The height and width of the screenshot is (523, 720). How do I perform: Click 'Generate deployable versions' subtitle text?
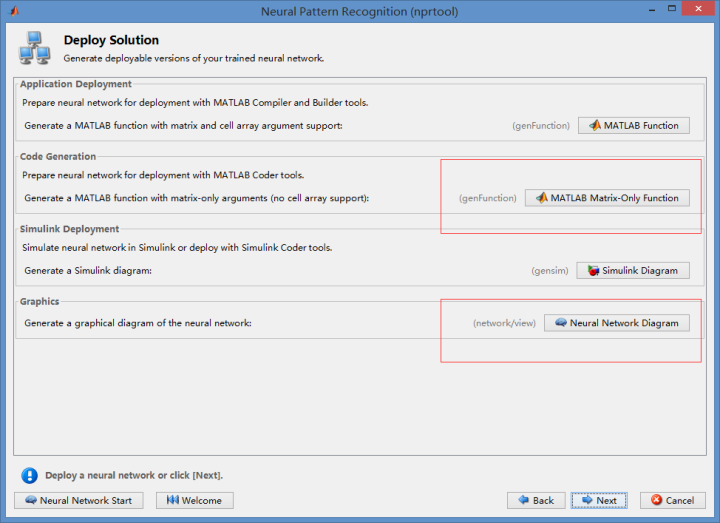coord(194,59)
